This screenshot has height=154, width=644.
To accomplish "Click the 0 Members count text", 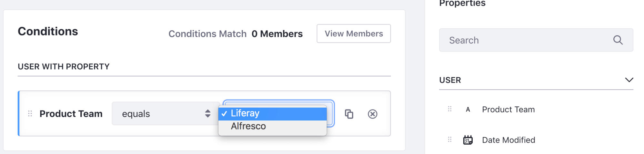I will [277, 34].
